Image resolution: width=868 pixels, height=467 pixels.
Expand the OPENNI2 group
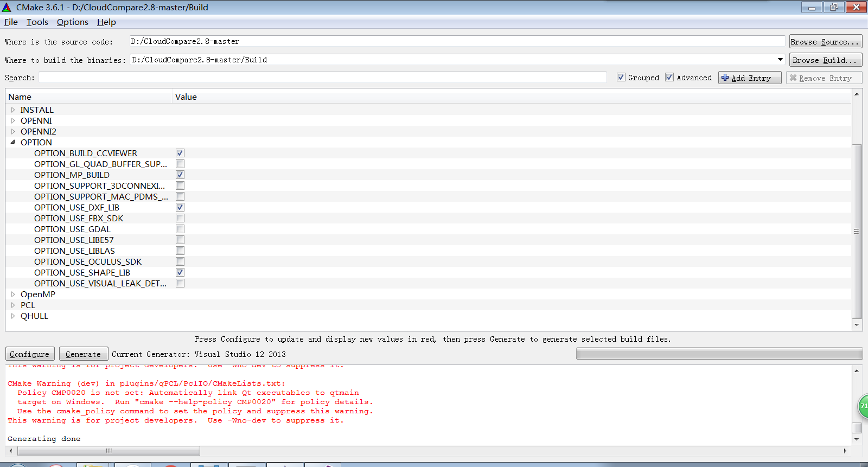tap(13, 131)
